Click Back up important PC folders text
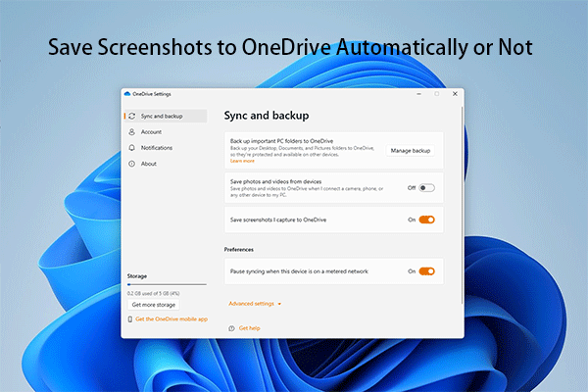The height and width of the screenshot is (392, 588). coord(281,141)
